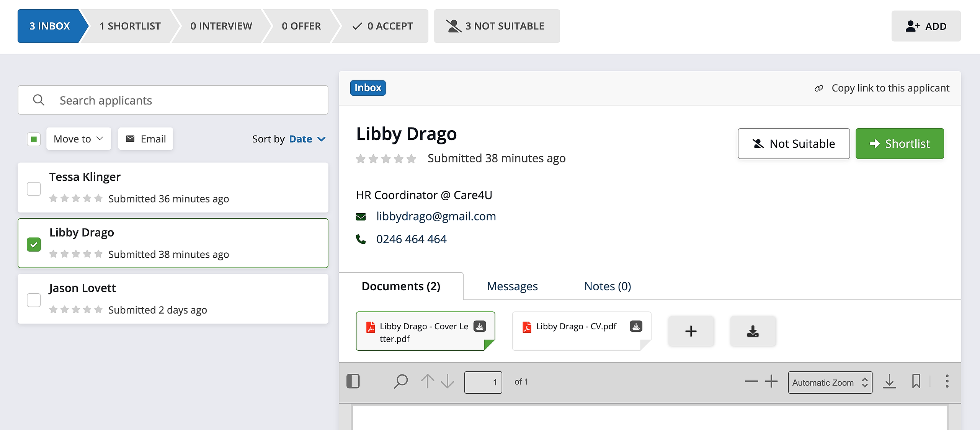Click the green Shortlist button

(x=900, y=144)
